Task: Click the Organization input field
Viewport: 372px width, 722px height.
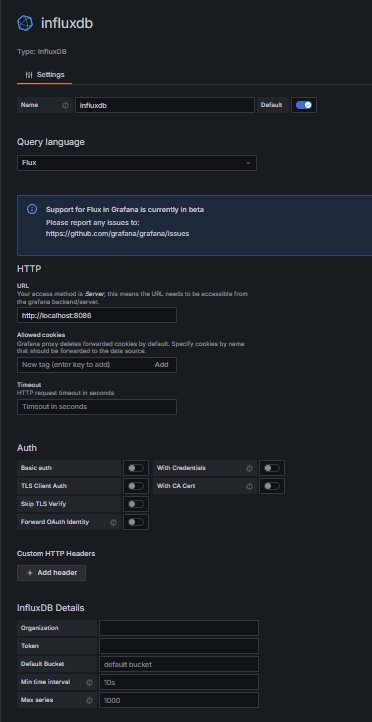Action: pyautogui.click(x=179, y=629)
